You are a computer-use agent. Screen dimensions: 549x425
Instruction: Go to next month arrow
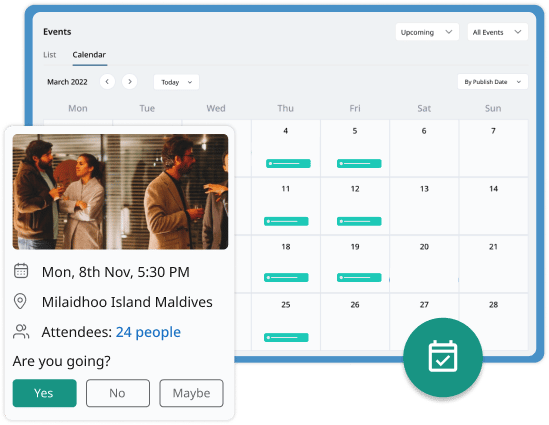(x=130, y=82)
